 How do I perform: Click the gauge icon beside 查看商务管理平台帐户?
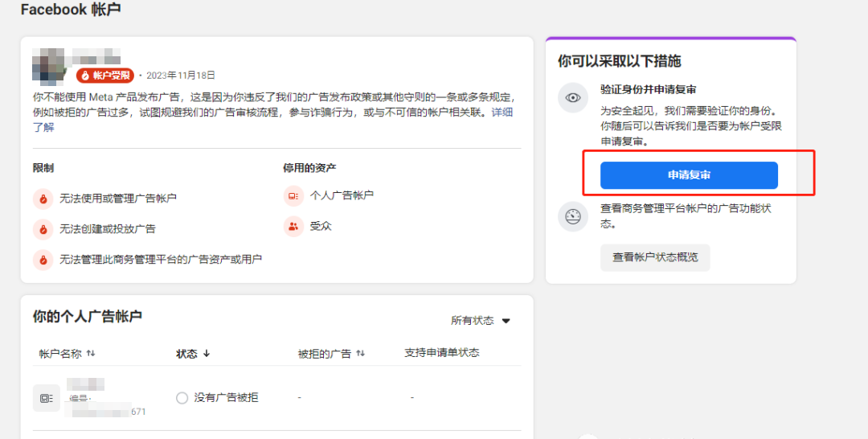click(573, 216)
